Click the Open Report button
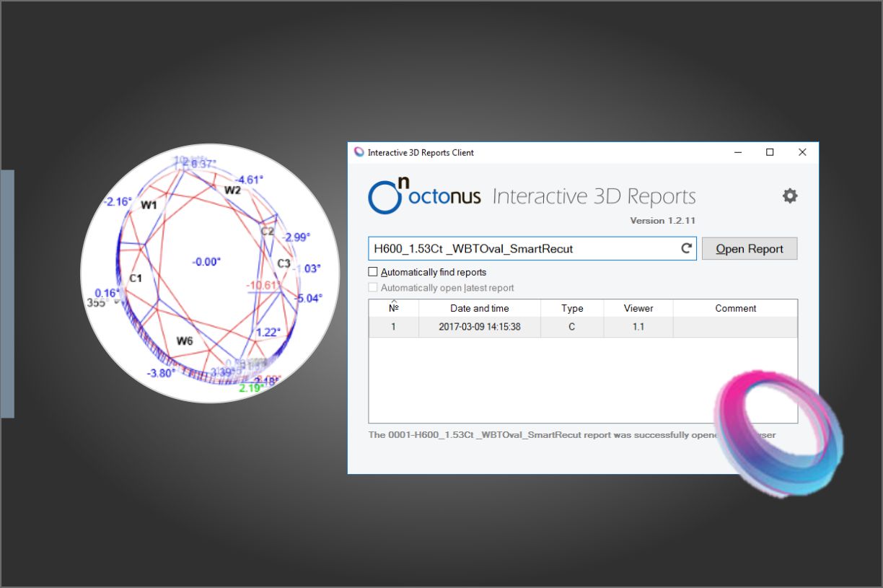 [750, 248]
